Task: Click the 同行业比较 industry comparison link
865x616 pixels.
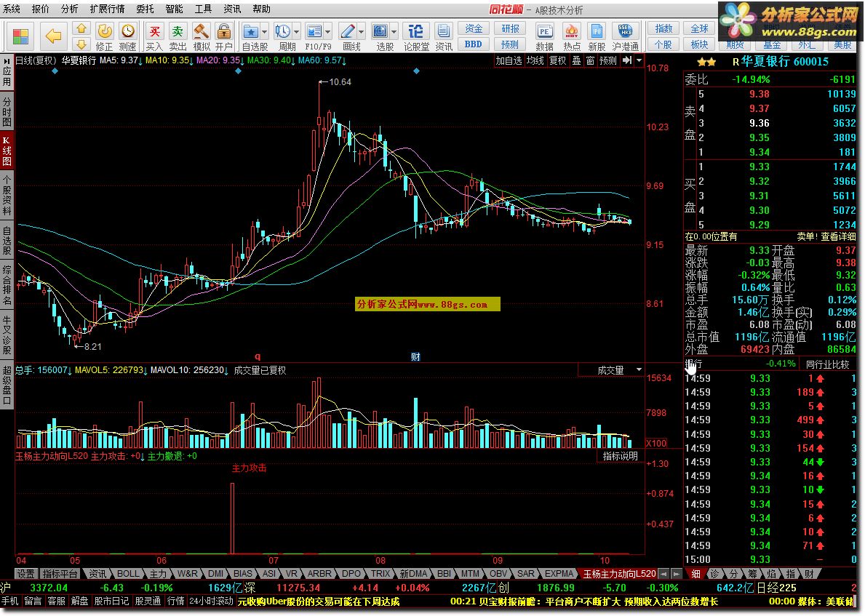Action: point(827,364)
